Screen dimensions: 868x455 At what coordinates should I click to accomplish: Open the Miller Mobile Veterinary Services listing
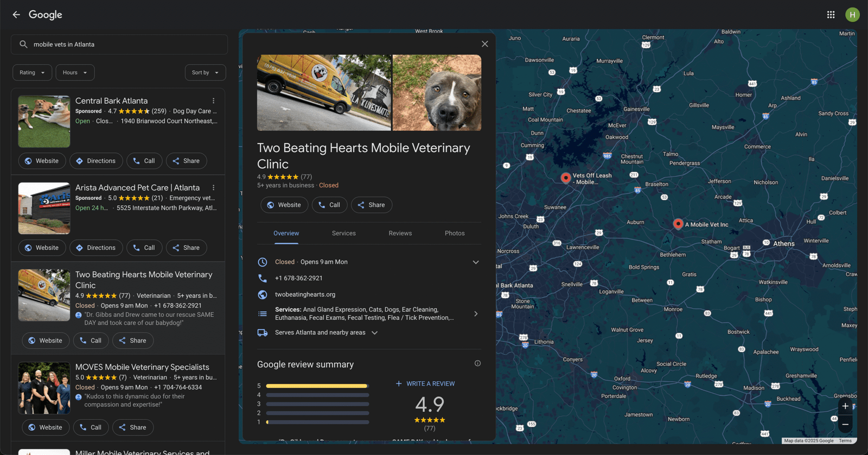142,452
